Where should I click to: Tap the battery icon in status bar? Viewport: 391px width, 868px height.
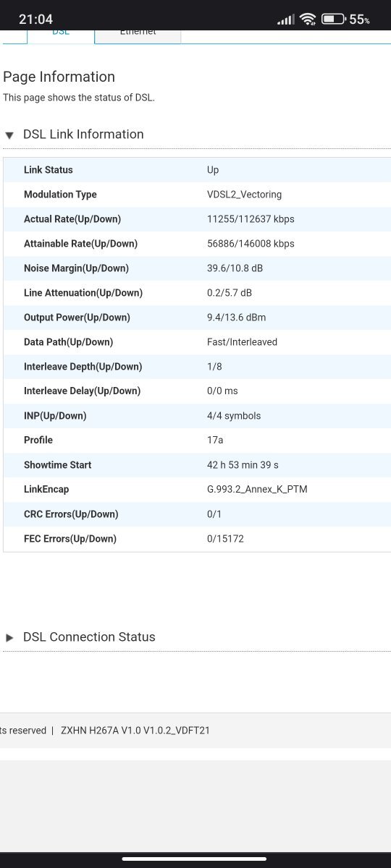pos(333,20)
